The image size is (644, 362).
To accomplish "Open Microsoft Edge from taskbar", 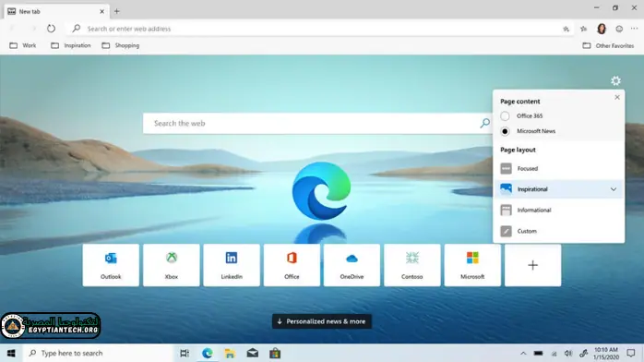I will click(x=208, y=353).
